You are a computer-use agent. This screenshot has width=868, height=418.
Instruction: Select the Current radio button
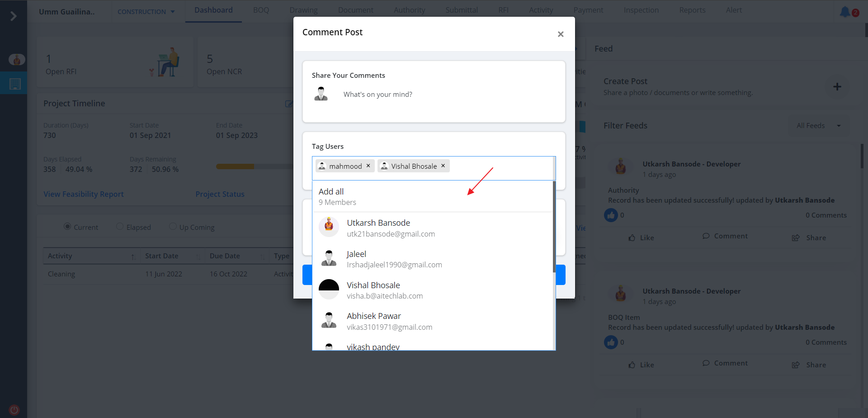(67, 227)
